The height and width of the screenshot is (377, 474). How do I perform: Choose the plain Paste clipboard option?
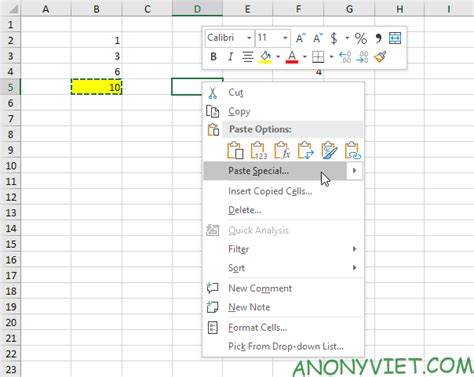pyautogui.click(x=235, y=150)
